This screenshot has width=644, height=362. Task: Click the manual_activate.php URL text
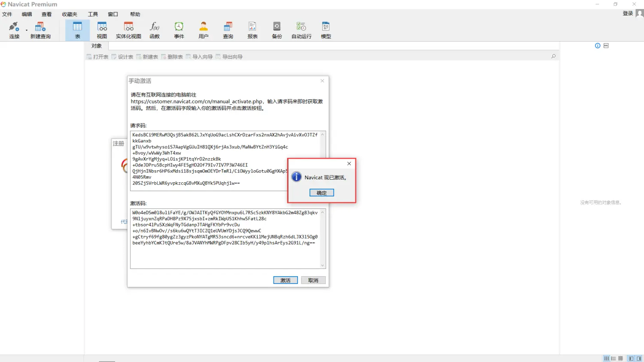(x=197, y=102)
